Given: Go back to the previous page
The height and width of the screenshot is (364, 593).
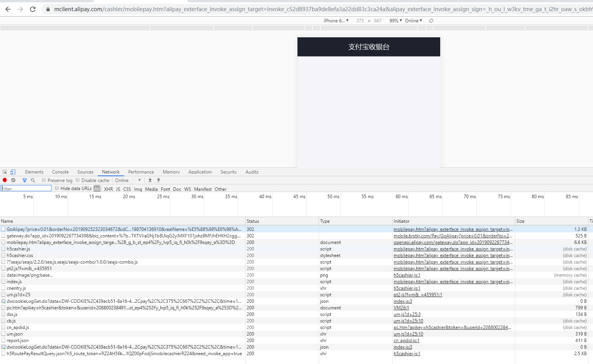Looking at the screenshot, I should click(x=8, y=9).
